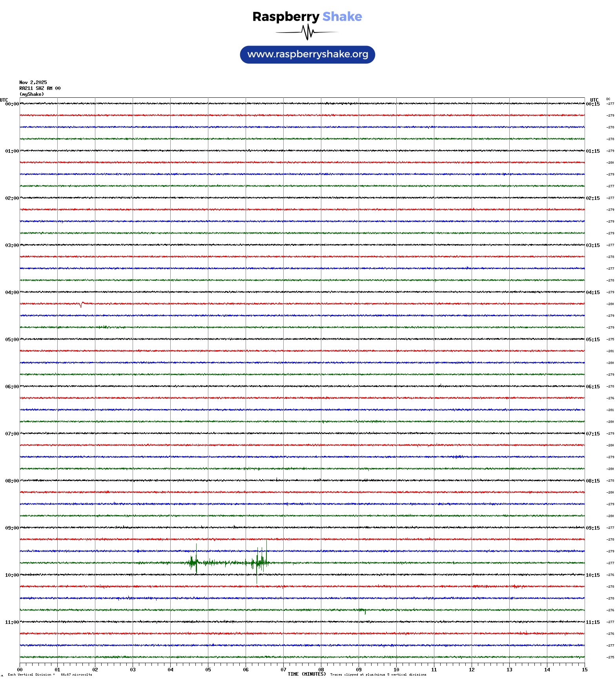This screenshot has height=680, width=616.
Task: Click the small red blip on 04:15 trace
Action: coord(81,304)
